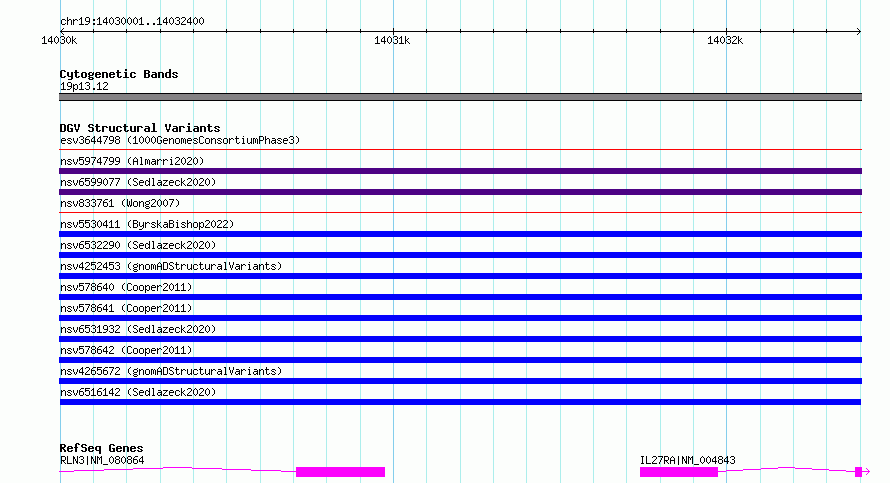Screen dimensions: 890x483
Task: Click the RefSeq Genes track title
Action: coord(101,448)
